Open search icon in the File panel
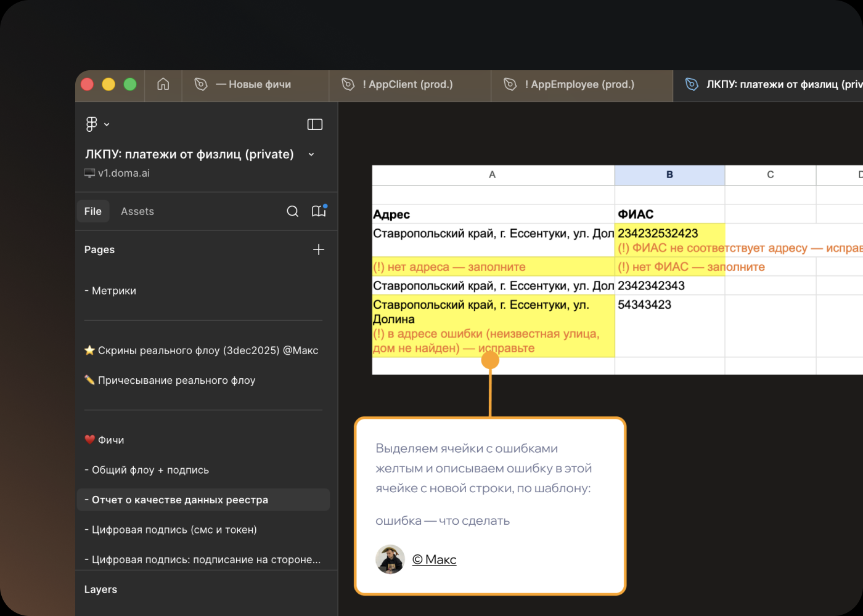This screenshot has width=863, height=616. coord(293,211)
